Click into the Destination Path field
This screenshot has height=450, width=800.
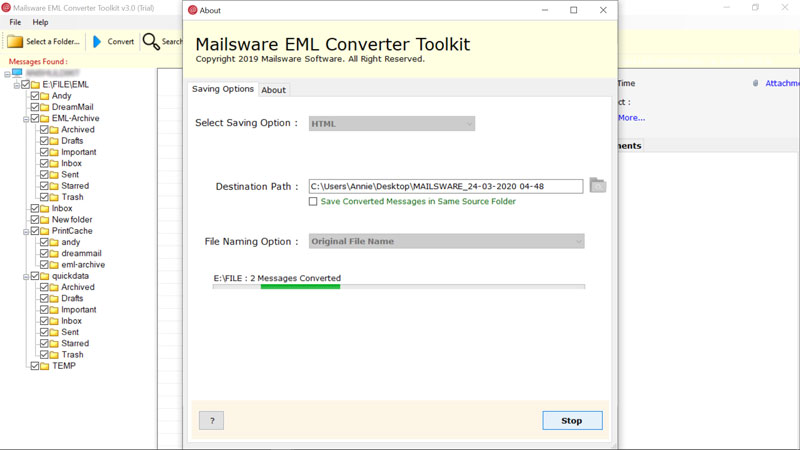tap(445, 186)
